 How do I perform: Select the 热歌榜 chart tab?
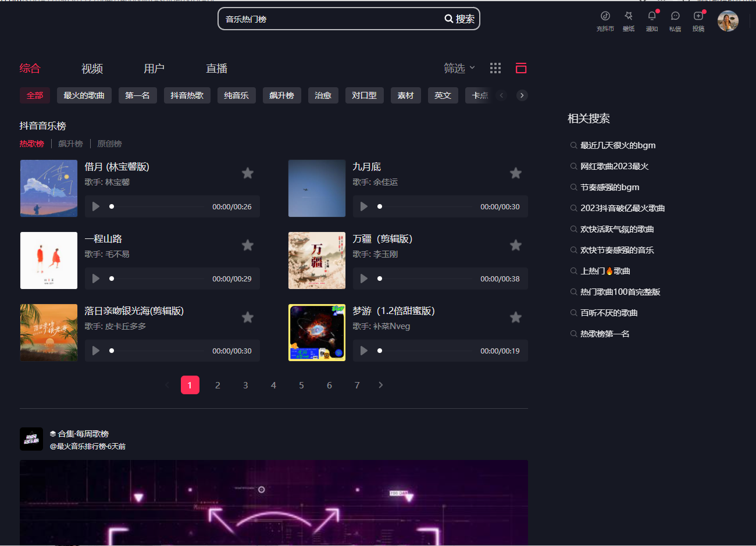pyautogui.click(x=31, y=144)
